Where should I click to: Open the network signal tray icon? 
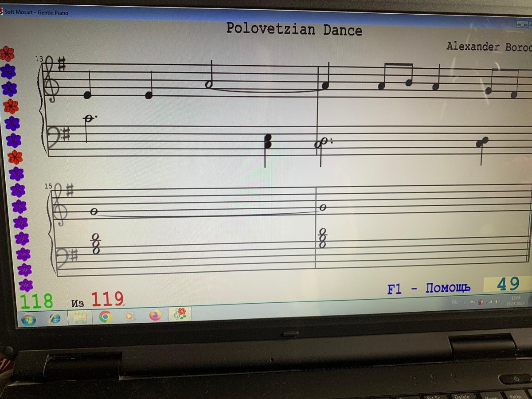click(x=489, y=302)
